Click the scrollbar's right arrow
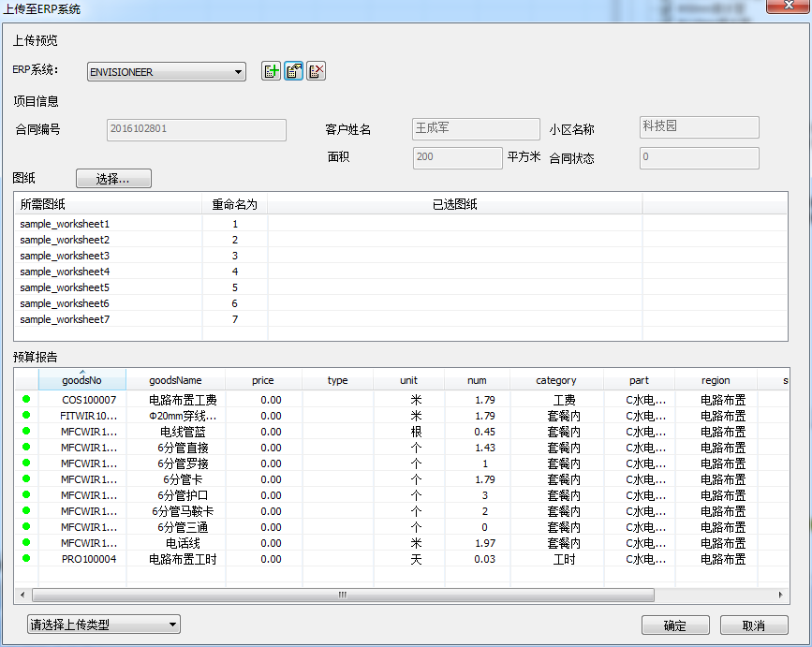 pos(780,595)
